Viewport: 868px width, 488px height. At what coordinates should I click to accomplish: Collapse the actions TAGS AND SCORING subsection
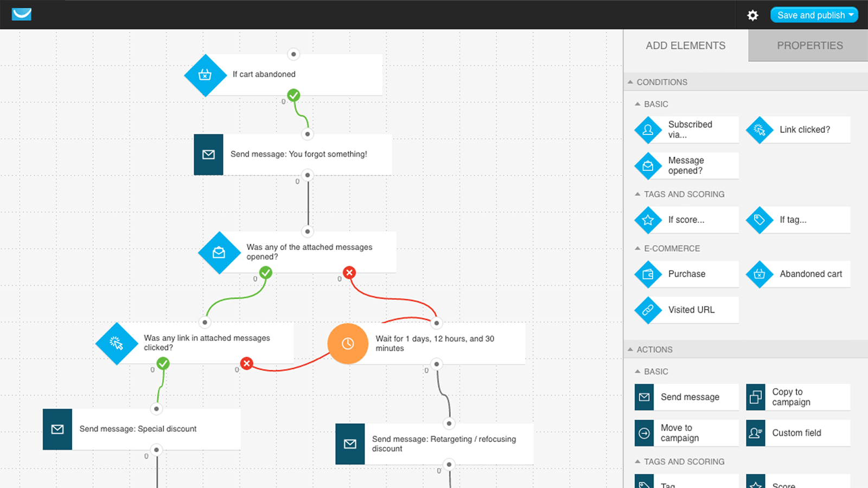tap(638, 461)
